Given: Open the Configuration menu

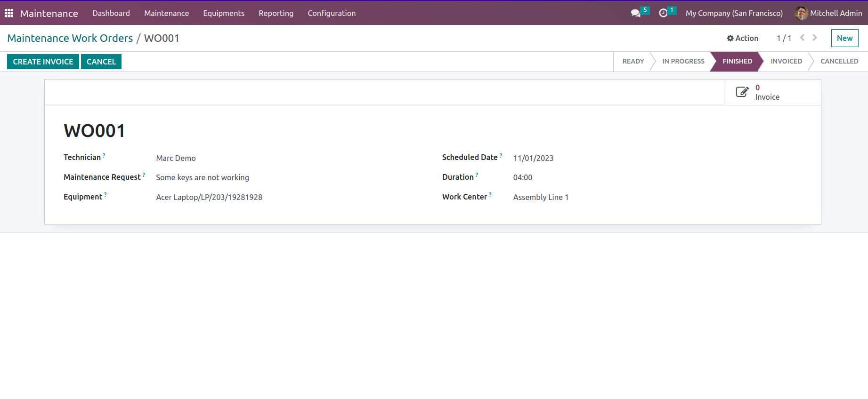Looking at the screenshot, I should tap(332, 13).
